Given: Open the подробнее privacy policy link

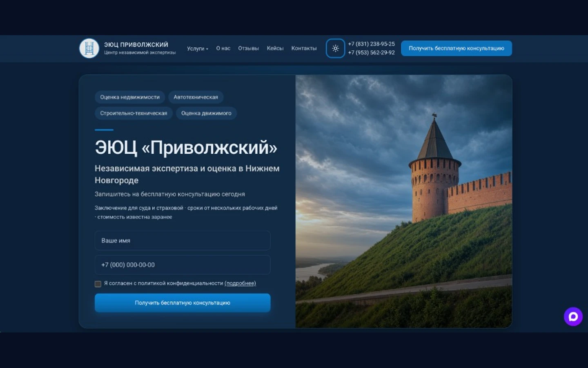Looking at the screenshot, I should click(240, 283).
